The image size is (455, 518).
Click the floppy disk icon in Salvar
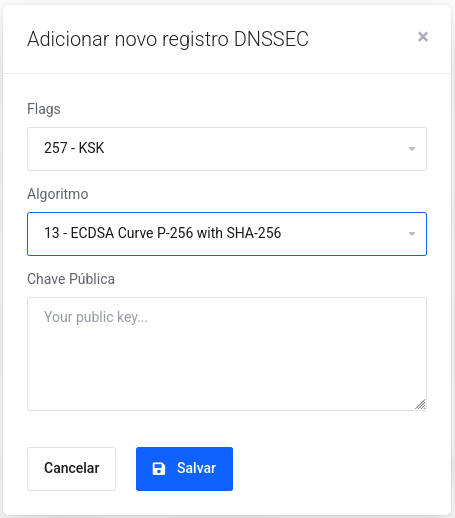click(159, 468)
